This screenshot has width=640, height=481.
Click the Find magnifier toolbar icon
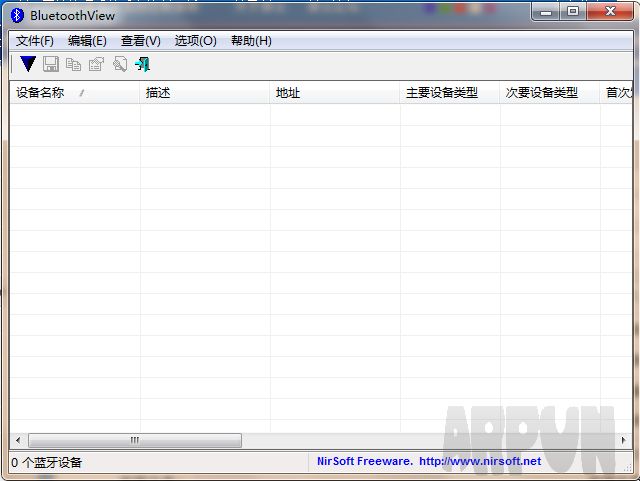[120, 64]
